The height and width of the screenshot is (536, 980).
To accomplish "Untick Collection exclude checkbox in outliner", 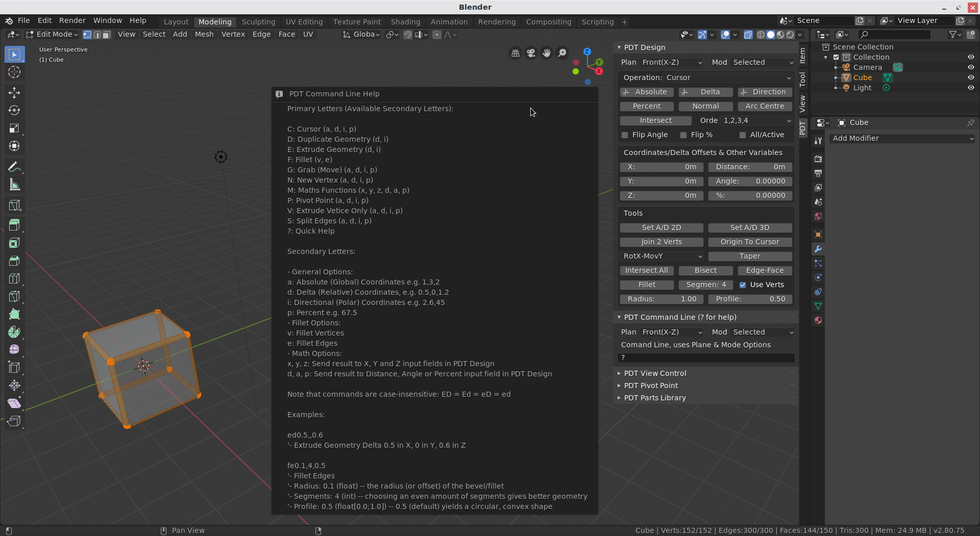I will (x=836, y=57).
